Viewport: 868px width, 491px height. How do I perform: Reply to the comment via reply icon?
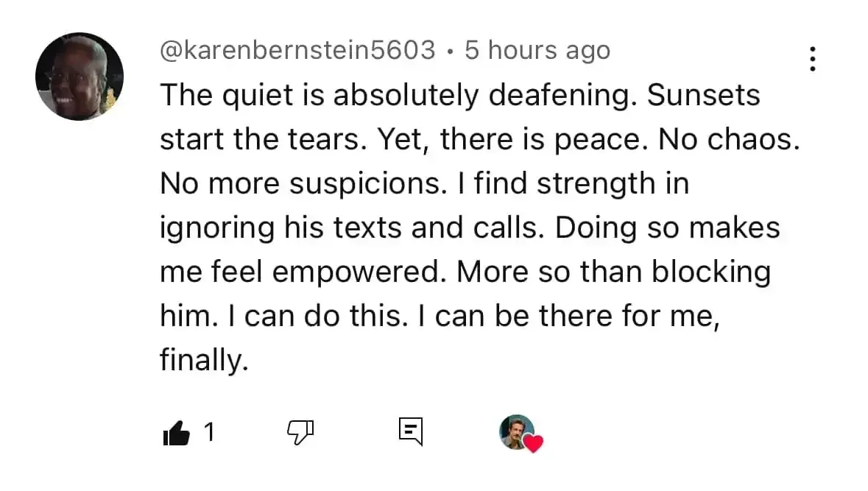pos(411,431)
